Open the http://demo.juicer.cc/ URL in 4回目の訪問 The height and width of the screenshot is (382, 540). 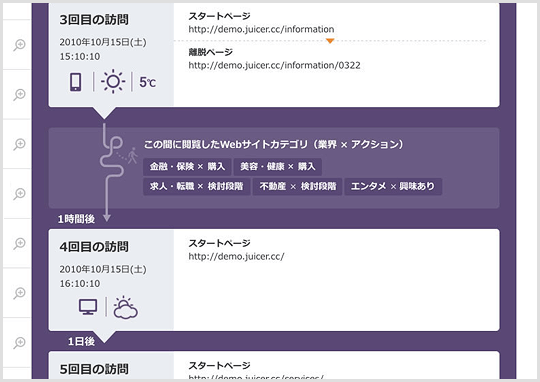pyautogui.click(x=236, y=256)
